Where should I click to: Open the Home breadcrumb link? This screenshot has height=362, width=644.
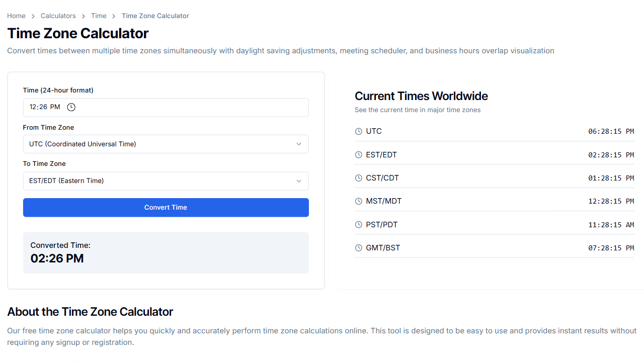(x=16, y=16)
